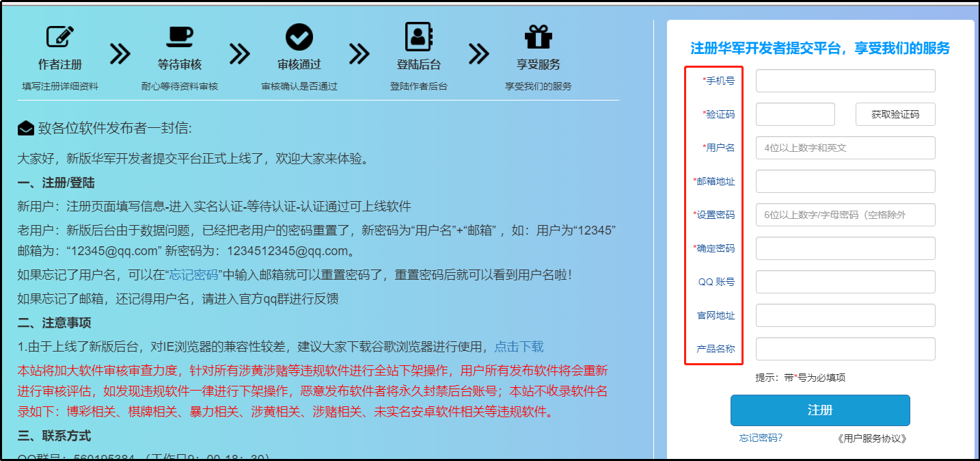The image size is (980, 461).
Task: Focus the 确定密码 input field
Action: [x=845, y=248]
